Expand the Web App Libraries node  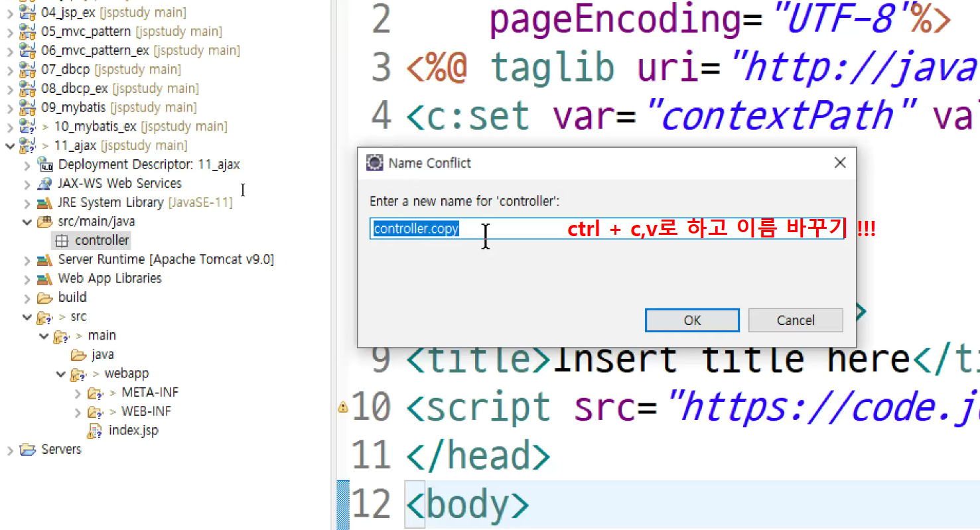tap(27, 279)
